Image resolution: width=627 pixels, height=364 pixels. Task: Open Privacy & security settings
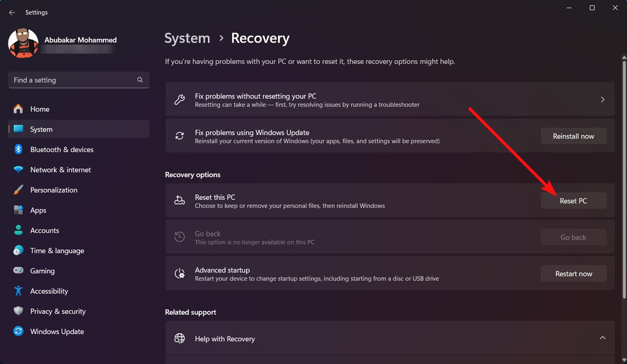pos(58,311)
